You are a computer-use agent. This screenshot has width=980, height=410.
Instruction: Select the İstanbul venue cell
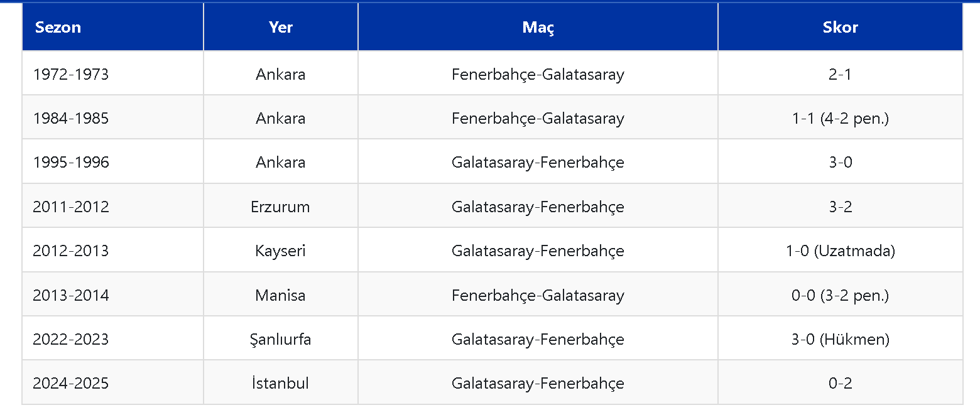(280, 383)
